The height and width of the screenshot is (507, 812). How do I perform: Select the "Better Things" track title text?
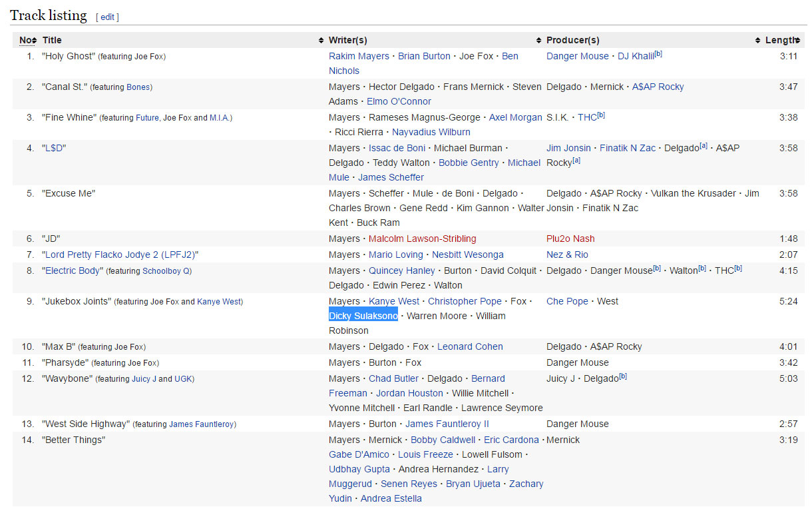[x=73, y=440]
